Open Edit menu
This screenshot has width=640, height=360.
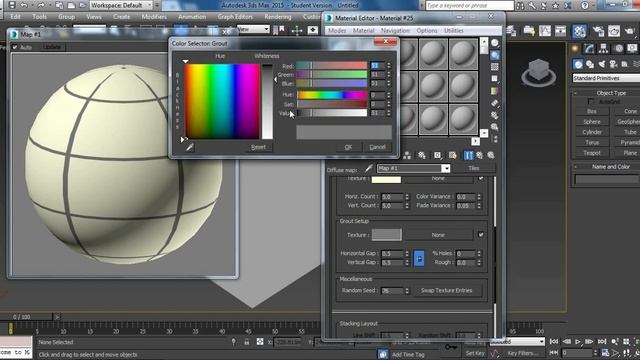pos(16,17)
